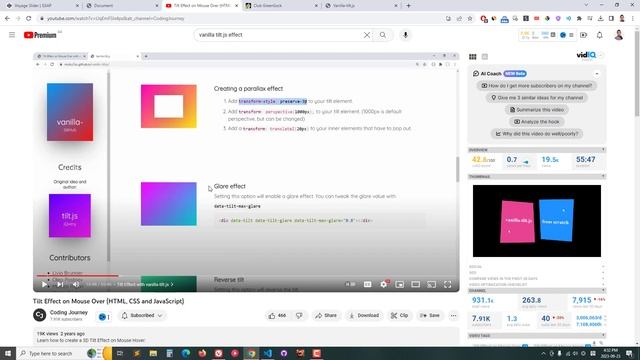The width and height of the screenshot is (640, 360).
Task: Ask 'Why did this video do well/poorly?'
Action: tap(537, 133)
